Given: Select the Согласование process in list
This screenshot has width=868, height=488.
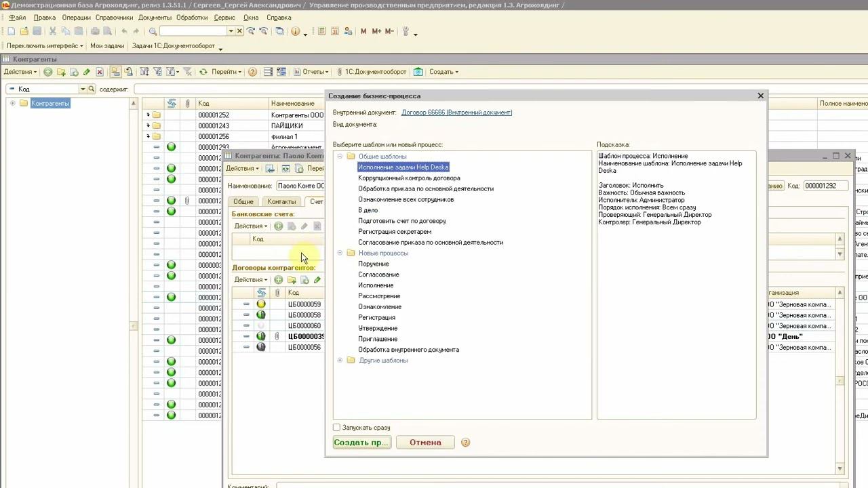Looking at the screenshot, I should coord(378,274).
